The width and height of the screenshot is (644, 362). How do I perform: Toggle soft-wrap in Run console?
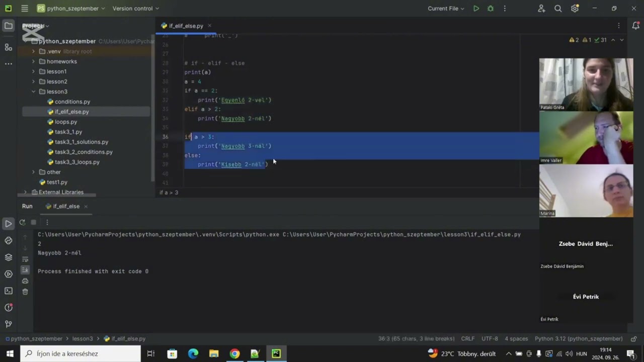tap(25, 259)
